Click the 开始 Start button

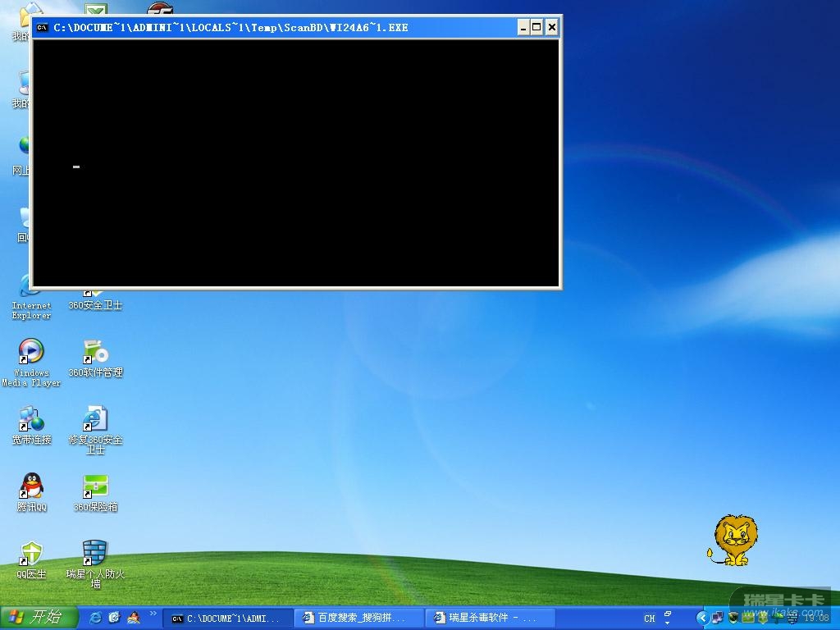click(x=38, y=618)
